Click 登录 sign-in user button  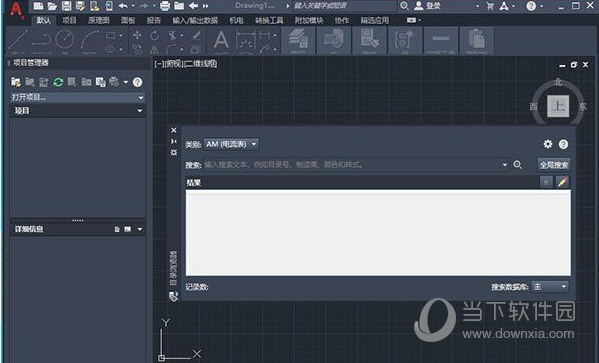428,6
